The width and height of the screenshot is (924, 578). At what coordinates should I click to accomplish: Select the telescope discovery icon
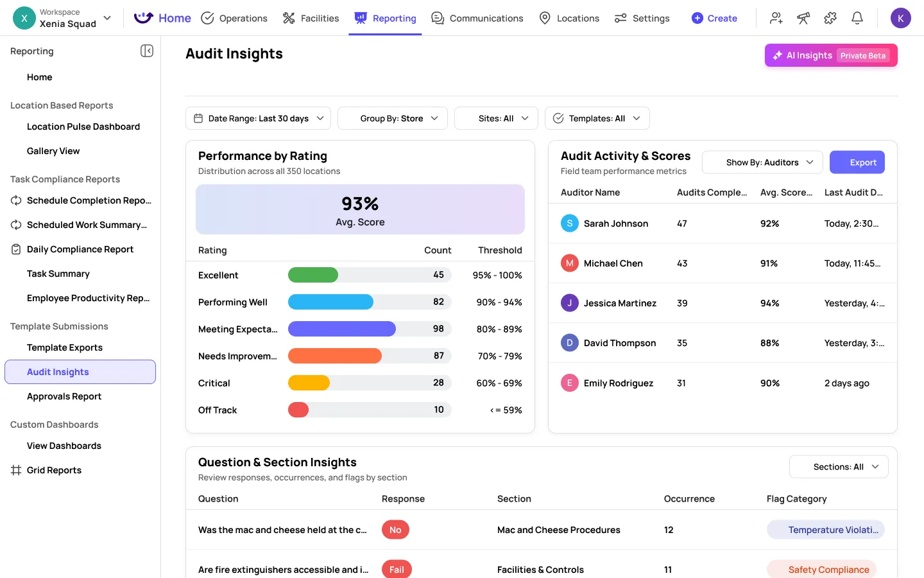pos(803,17)
